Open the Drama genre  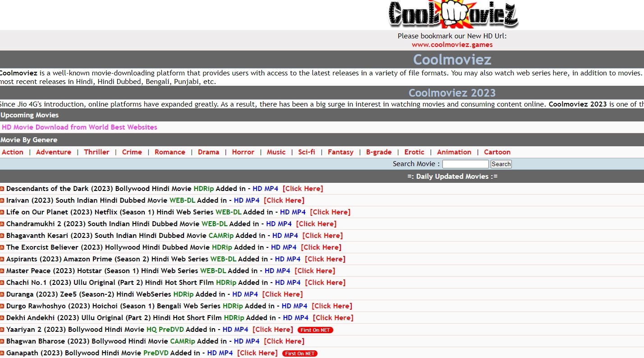209,152
